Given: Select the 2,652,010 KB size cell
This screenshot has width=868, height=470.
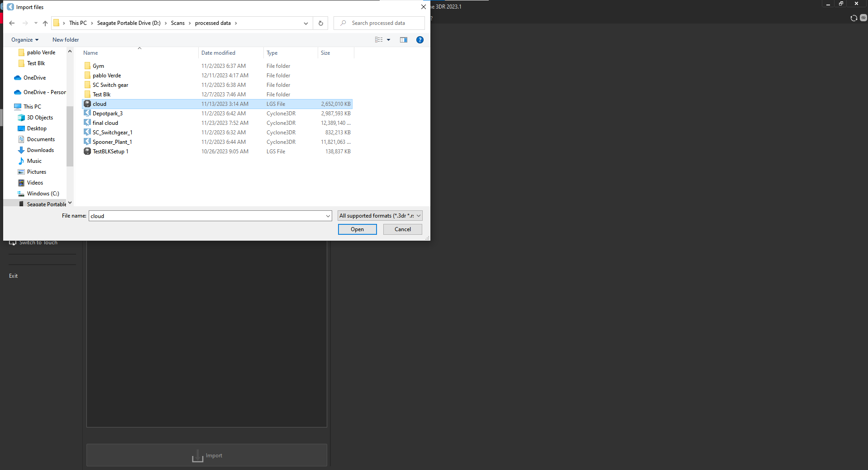Looking at the screenshot, I should (x=336, y=104).
